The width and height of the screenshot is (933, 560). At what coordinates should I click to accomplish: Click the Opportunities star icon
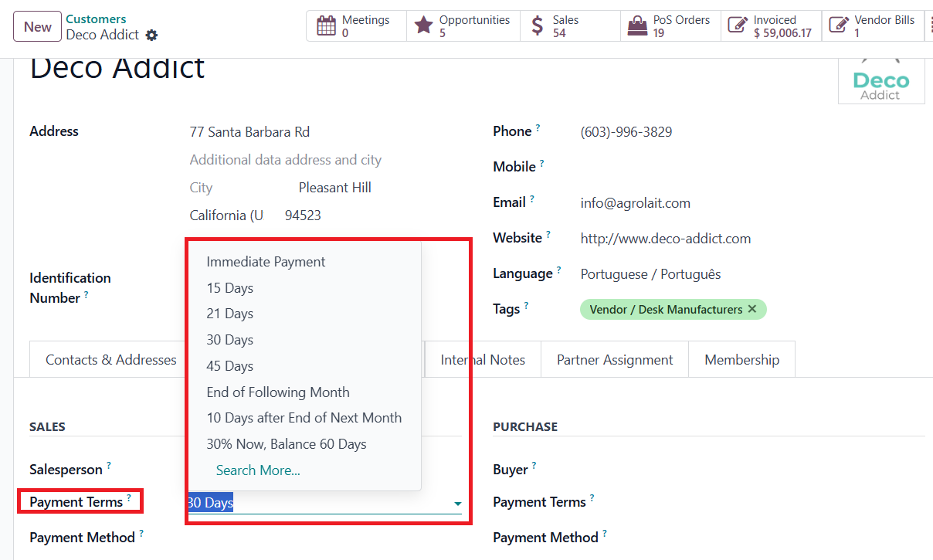click(x=423, y=26)
